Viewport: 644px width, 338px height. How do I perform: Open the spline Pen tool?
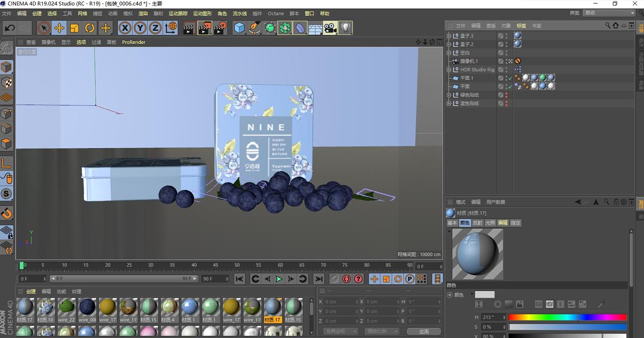[255, 28]
